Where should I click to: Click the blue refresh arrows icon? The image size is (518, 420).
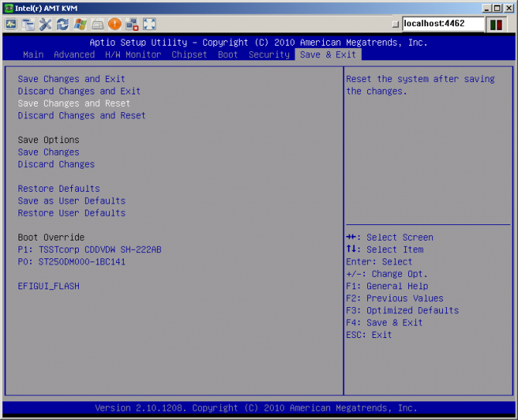coord(63,24)
